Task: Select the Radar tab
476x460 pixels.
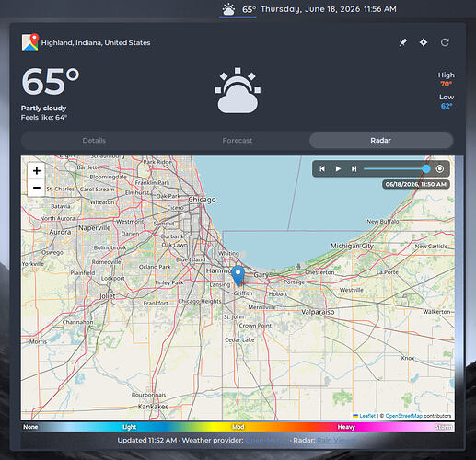Action: click(x=380, y=141)
